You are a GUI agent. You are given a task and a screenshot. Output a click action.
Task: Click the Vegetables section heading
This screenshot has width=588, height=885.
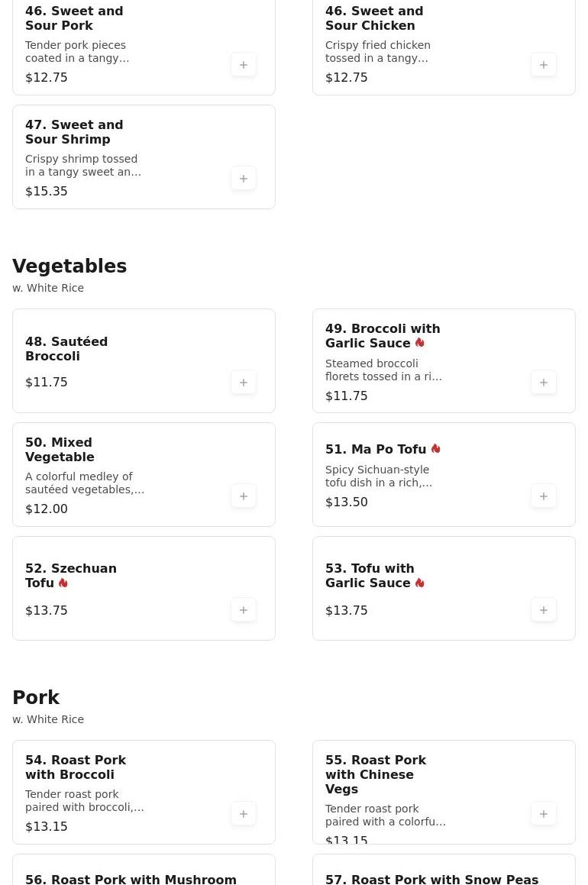[x=69, y=266]
